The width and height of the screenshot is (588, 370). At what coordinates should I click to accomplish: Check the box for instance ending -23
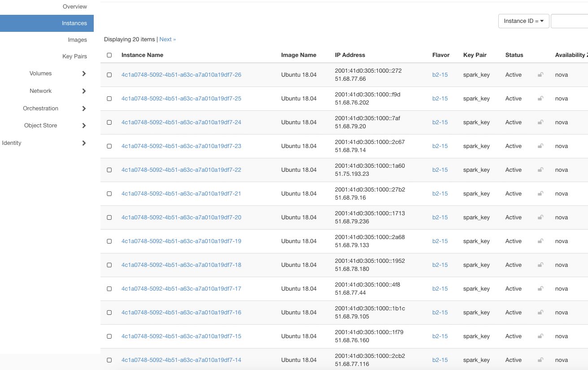pyautogui.click(x=109, y=146)
